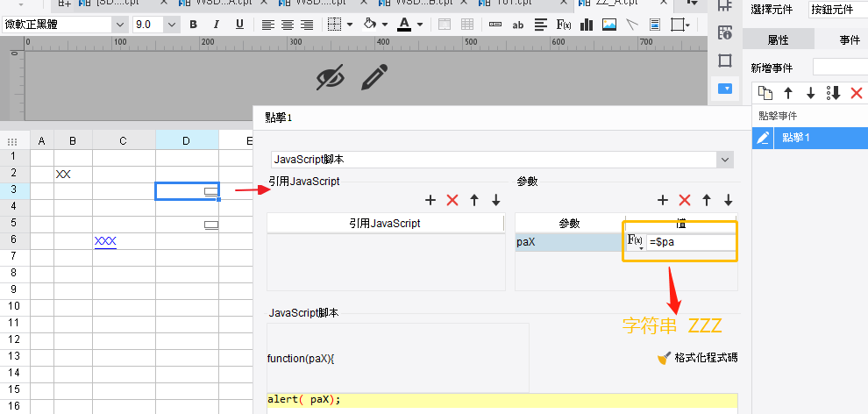Toggle parameter pane visibility eye icon

pyautogui.click(x=331, y=77)
